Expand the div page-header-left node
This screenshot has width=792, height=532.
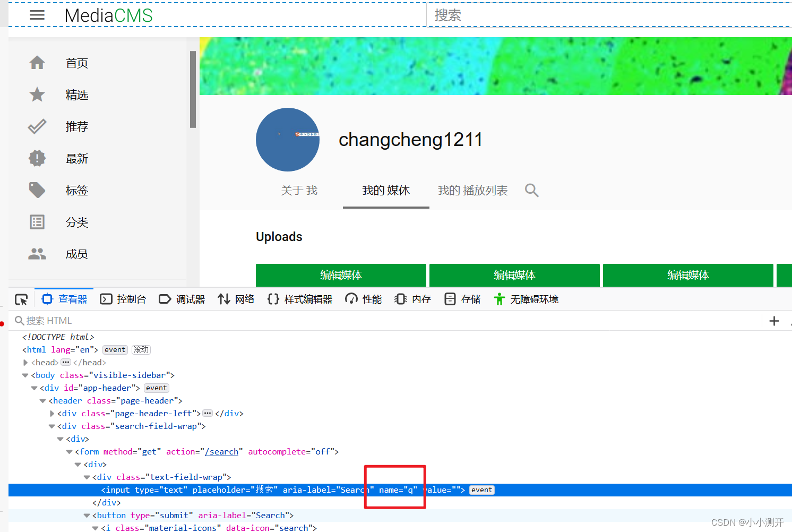point(51,414)
